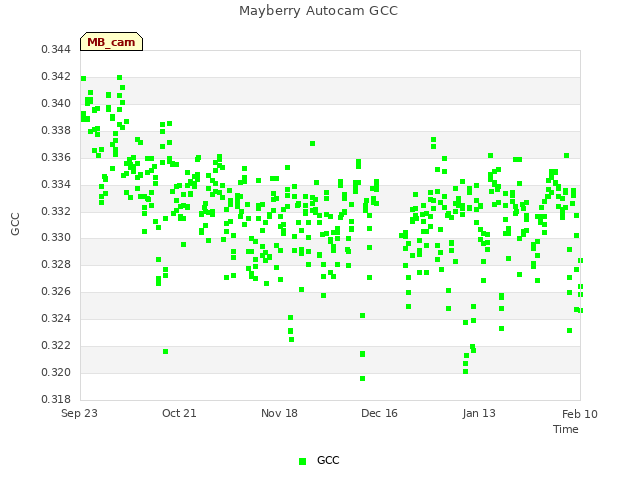The image size is (640, 480).
Task: Click the 0.318 y-axis value
Action: click(56, 399)
